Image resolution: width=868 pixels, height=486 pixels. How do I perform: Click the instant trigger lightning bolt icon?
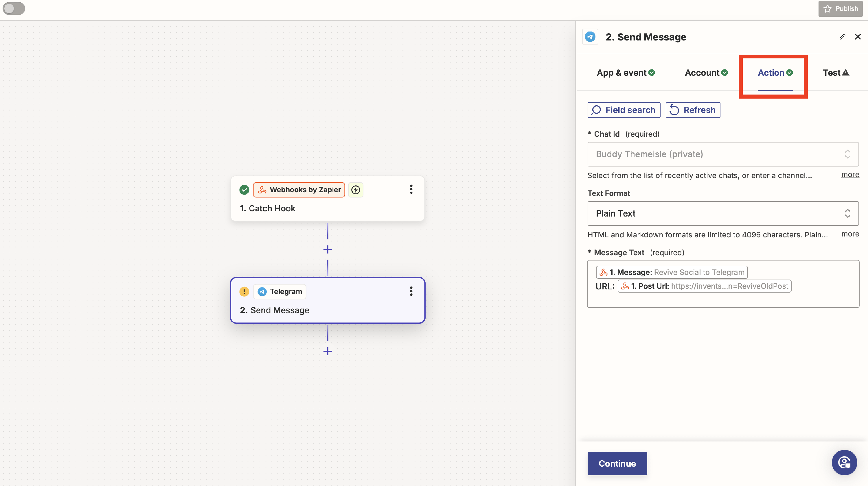[356, 190]
